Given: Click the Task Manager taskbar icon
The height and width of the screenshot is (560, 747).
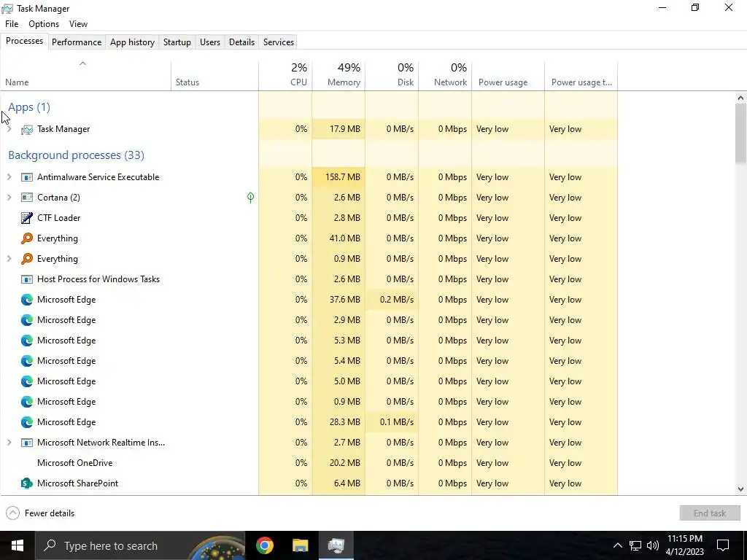Looking at the screenshot, I should click(336, 545).
